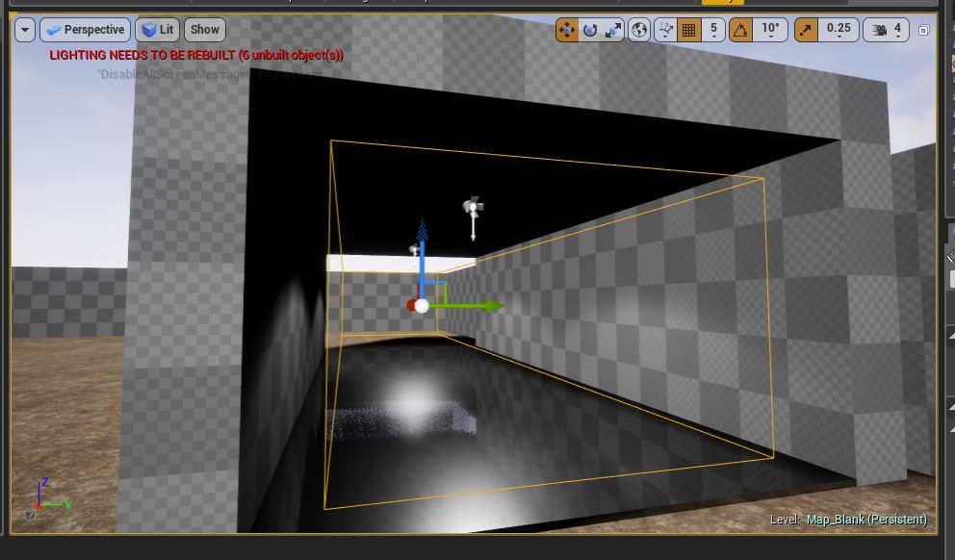
Task: Select the rotate gizmo mode
Action: (x=589, y=30)
